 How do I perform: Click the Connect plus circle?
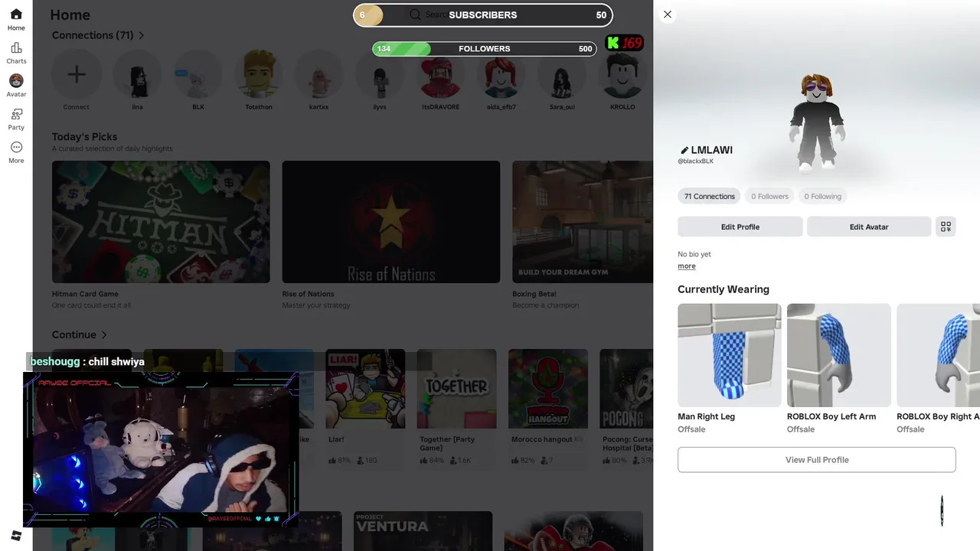76,75
